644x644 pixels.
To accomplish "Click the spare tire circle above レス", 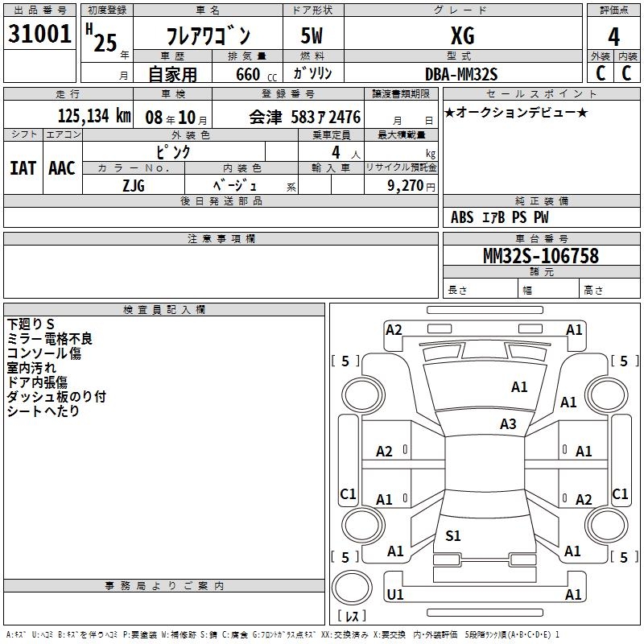I will click(x=352, y=587).
